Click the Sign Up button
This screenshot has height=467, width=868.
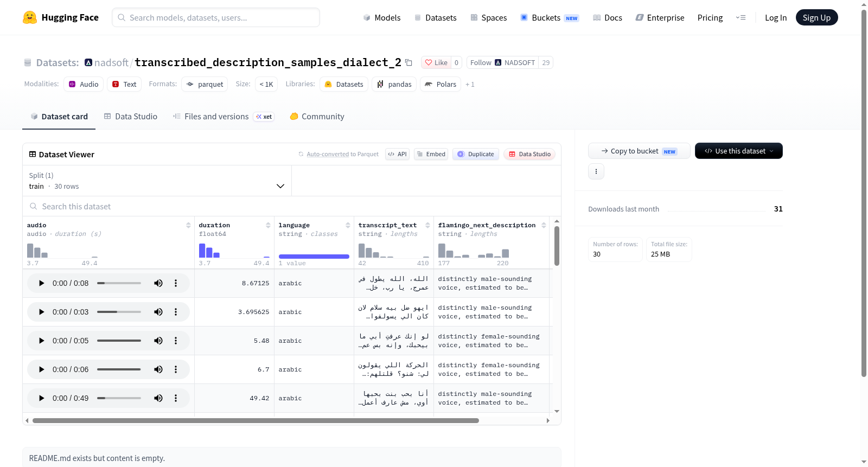coord(816,17)
